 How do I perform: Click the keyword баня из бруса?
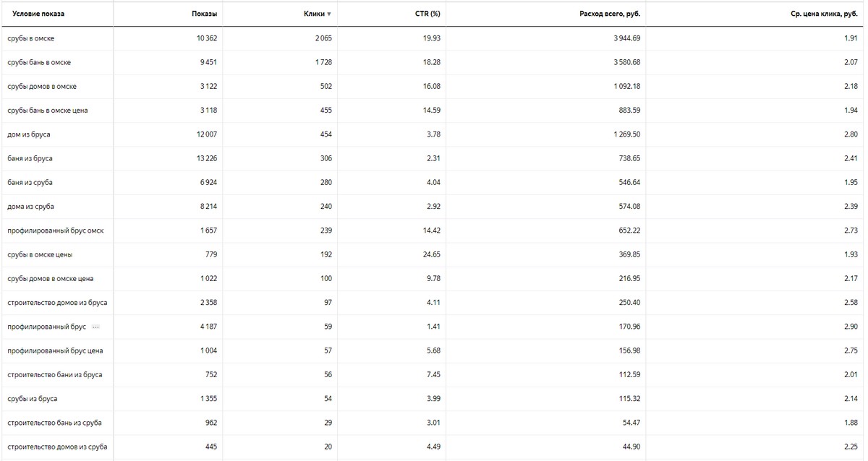(x=30, y=158)
